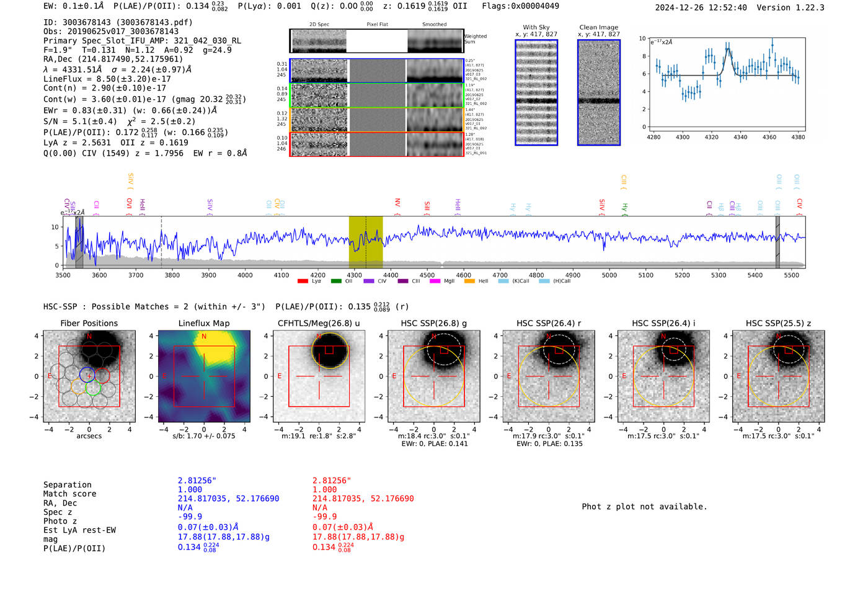Click 'Phot z plot not available.' text

coord(645,507)
